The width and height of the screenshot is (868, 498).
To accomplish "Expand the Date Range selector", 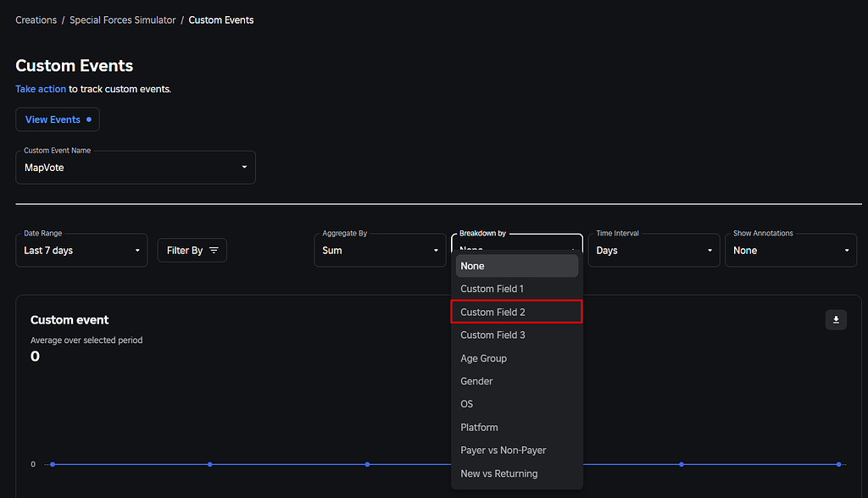I will point(81,250).
